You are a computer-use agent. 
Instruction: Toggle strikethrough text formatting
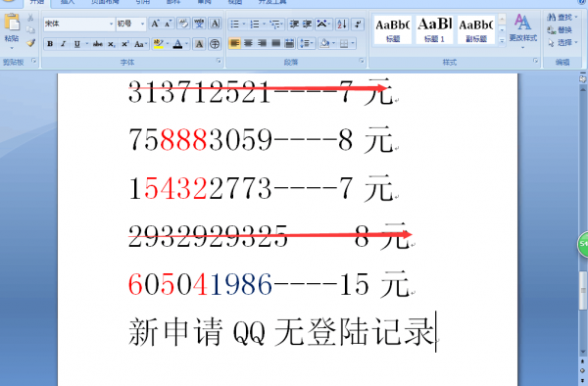[x=98, y=44]
